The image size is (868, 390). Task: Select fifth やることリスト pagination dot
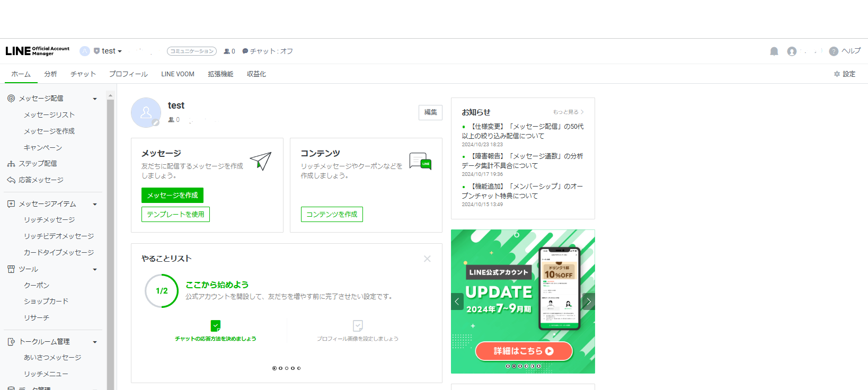click(299, 368)
